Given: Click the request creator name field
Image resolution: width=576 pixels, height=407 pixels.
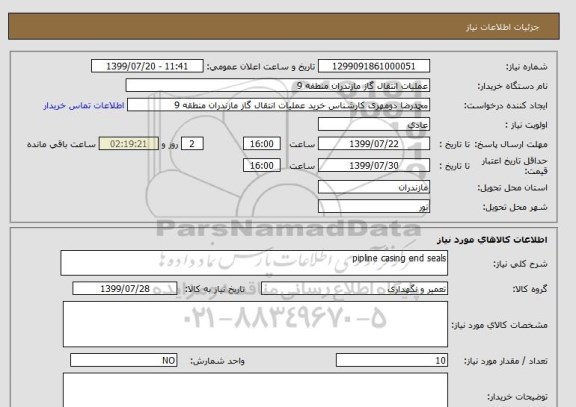Looking at the screenshot, I should click(x=278, y=105).
